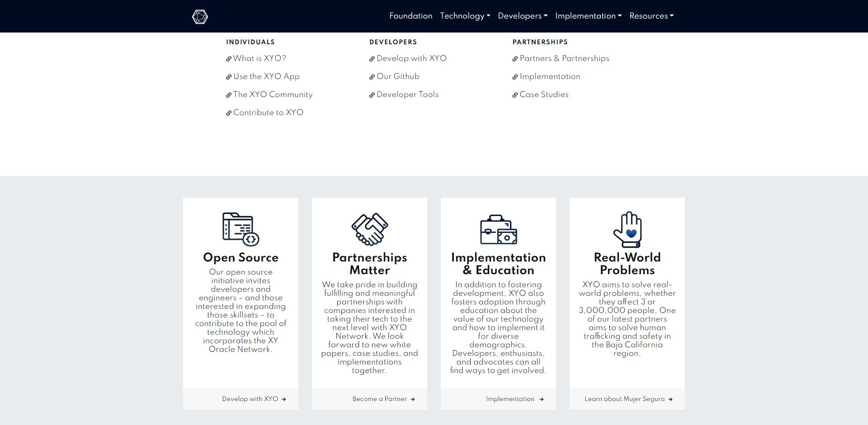This screenshot has width=868, height=425.
Task: Click the Open Source card description text
Action: pos(241,310)
